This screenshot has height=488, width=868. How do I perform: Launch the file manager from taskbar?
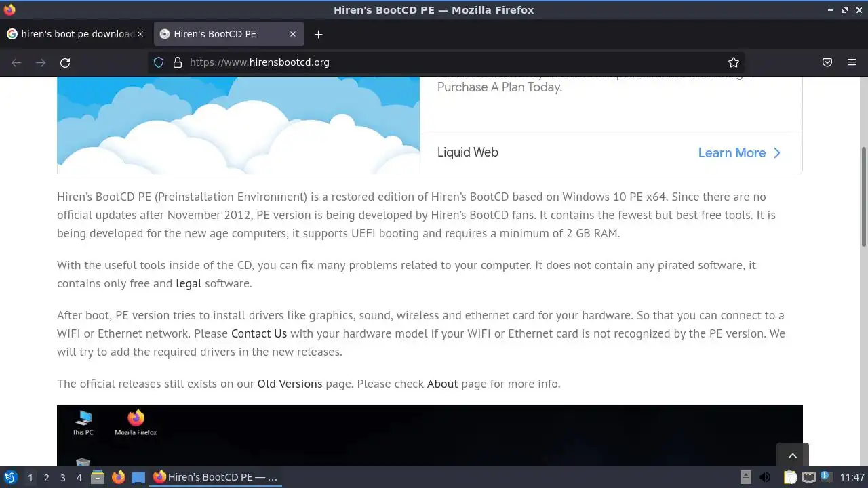(x=98, y=477)
